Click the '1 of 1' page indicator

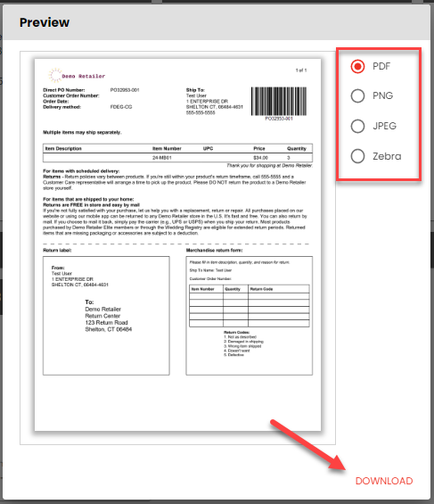coord(301,70)
